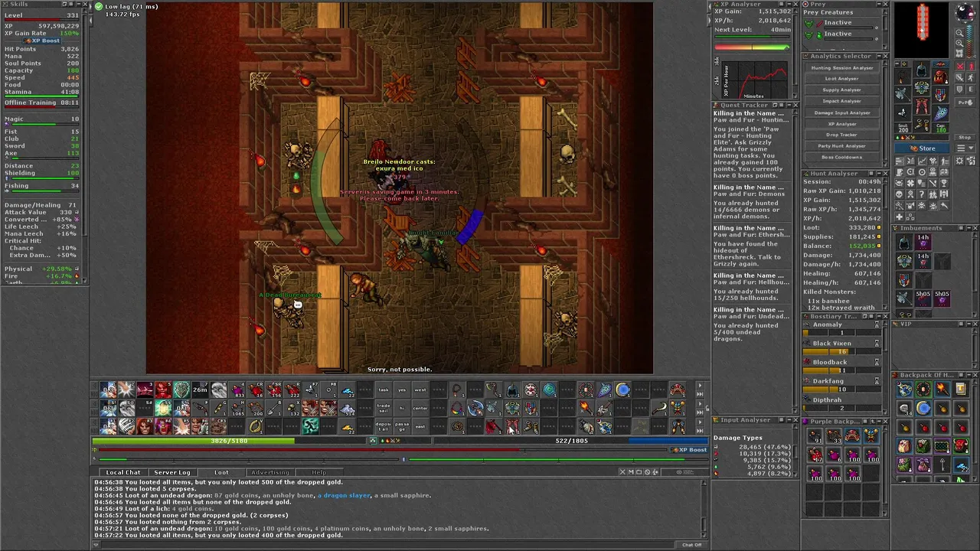Zoom in on the minimap
Image resolution: width=980 pixels, height=551 pixels.
(x=959, y=43)
